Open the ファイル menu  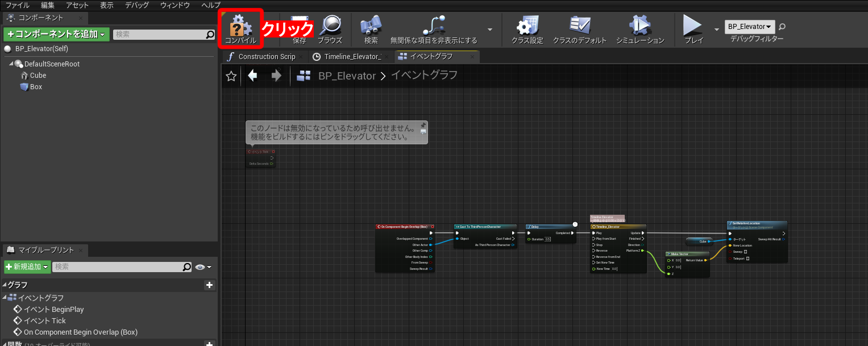pos(18,5)
